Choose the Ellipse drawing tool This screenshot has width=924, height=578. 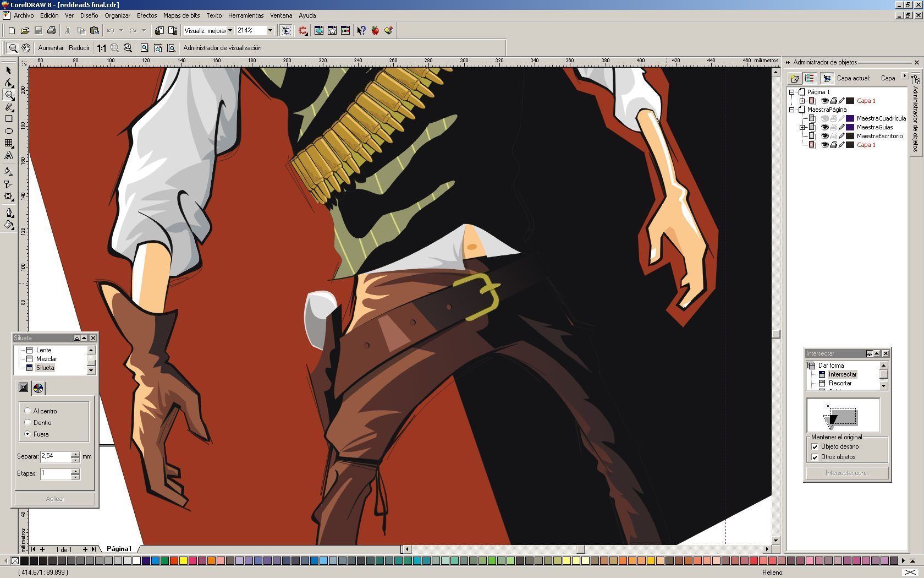[9, 131]
